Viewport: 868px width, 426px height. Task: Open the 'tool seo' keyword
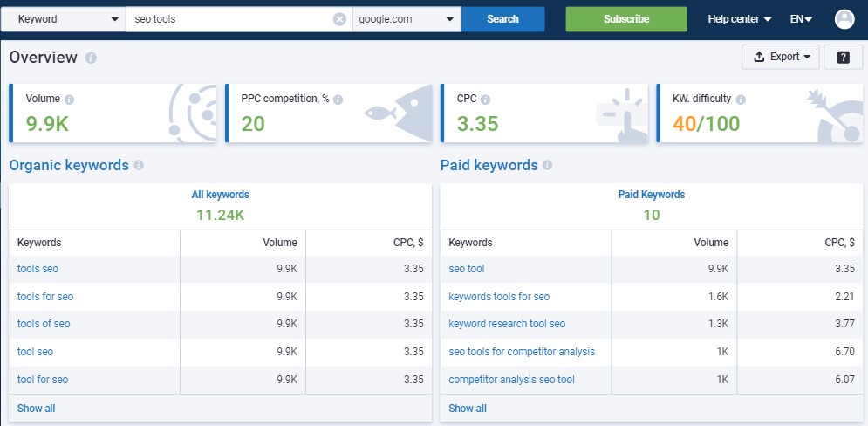tap(36, 352)
